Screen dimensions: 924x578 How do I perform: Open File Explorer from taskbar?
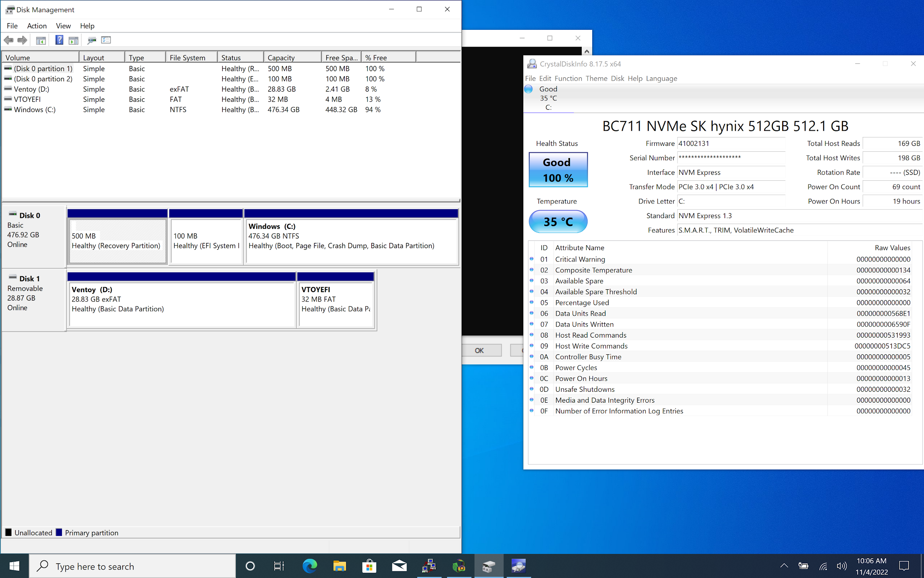339,566
